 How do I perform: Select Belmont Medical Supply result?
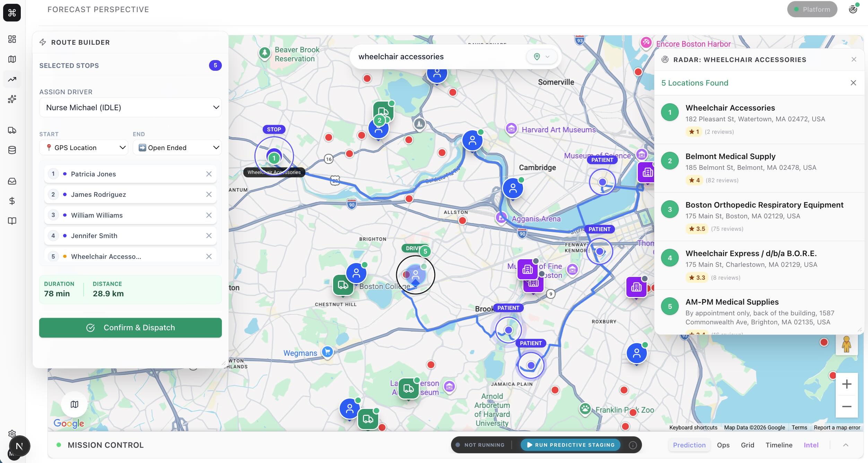[x=759, y=168]
